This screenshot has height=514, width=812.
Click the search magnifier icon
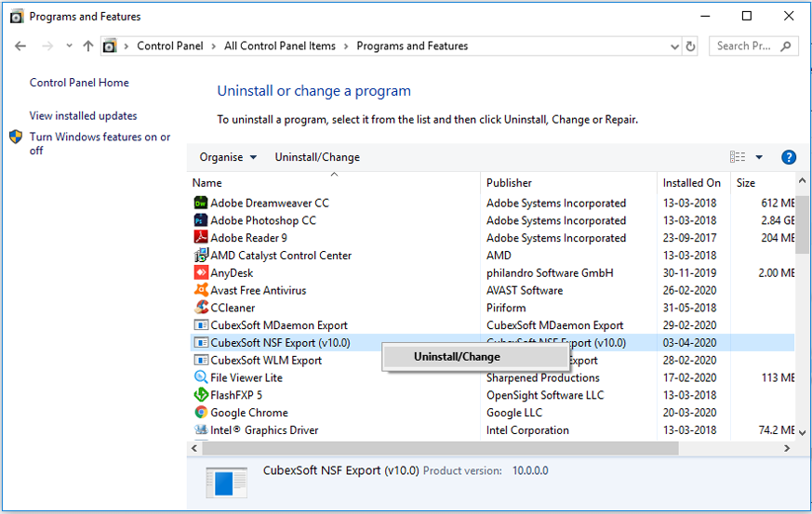coord(786,46)
